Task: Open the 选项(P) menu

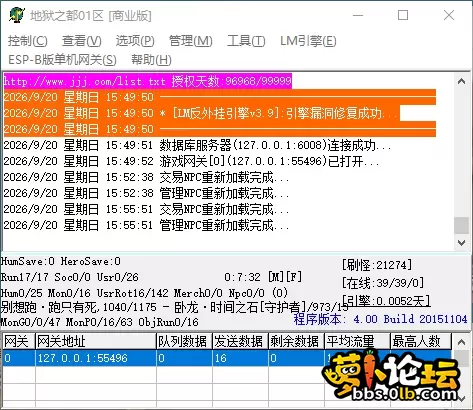Action: (x=135, y=41)
